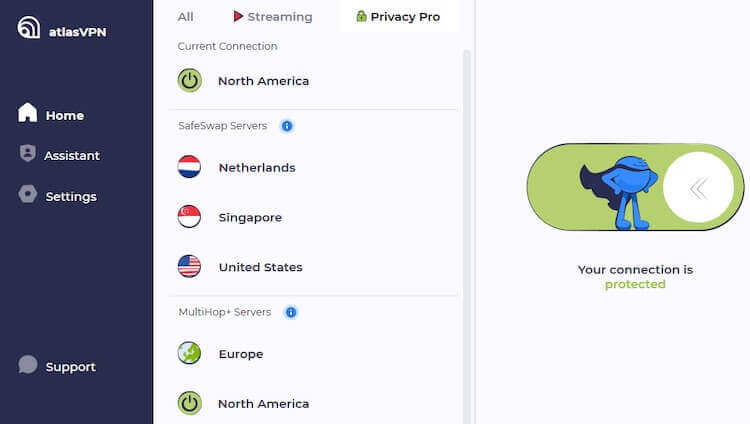Show MultiHop+ Servers info icon
Screen dimensions: 750x424
click(291, 312)
